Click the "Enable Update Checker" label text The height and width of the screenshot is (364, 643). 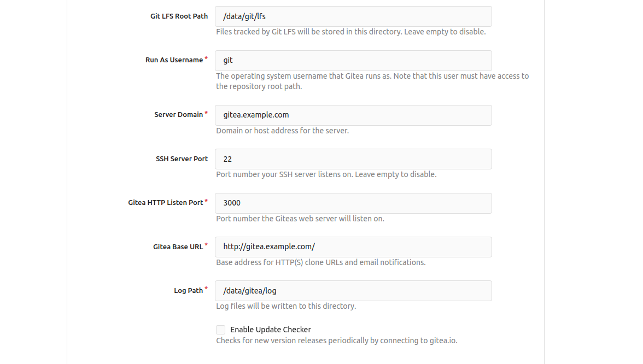coord(270,330)
